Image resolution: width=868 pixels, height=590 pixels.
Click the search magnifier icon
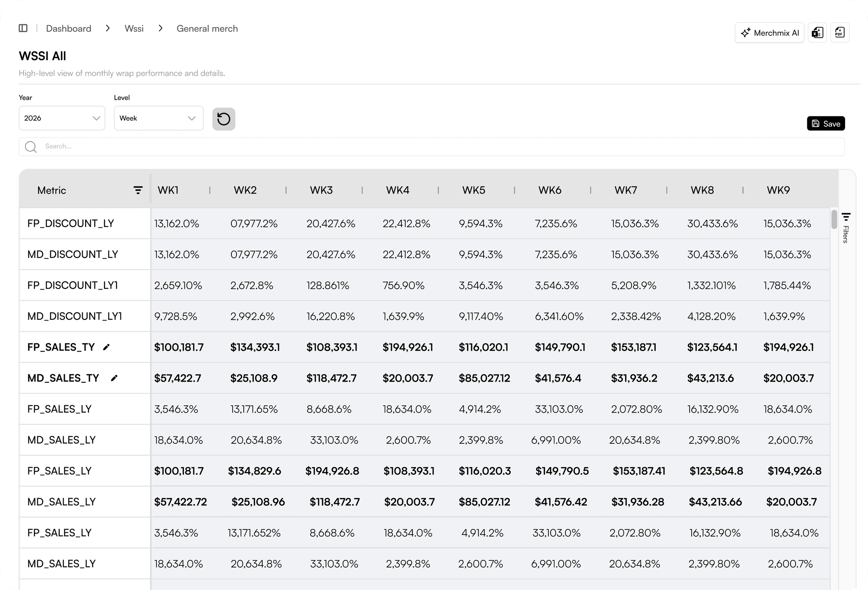31,147
